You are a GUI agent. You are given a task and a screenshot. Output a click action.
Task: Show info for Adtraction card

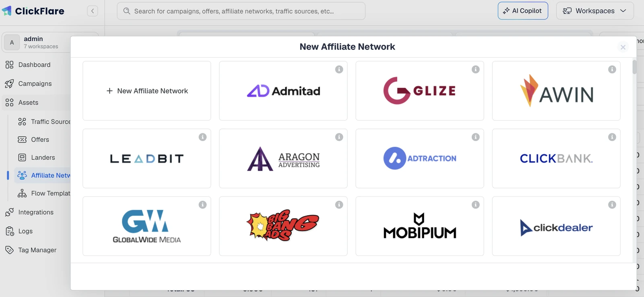pyautogui.click(x=476, y=137)
